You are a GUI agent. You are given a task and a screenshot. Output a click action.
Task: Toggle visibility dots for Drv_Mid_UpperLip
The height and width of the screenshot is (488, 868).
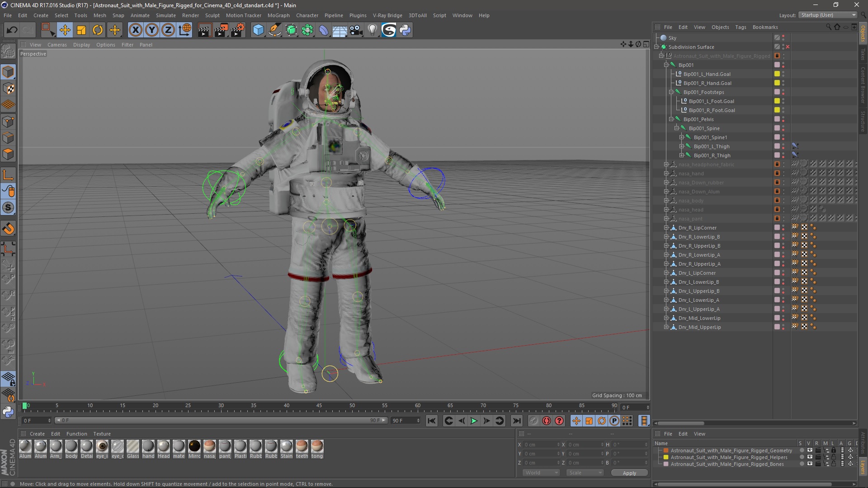[x=783, y=327]
